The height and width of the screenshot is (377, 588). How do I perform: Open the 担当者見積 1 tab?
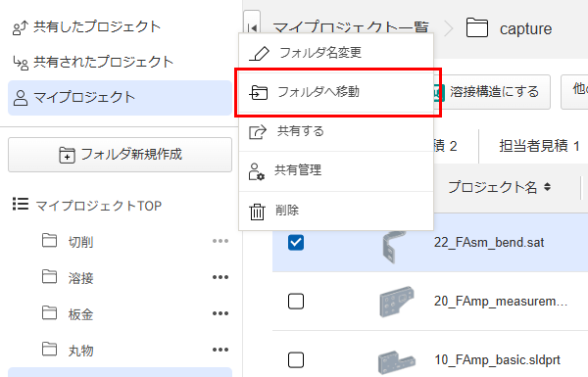[x=539, y=146]
